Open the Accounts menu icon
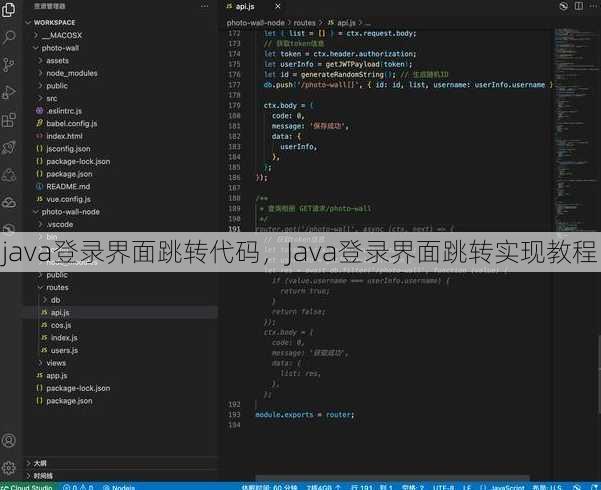The image size is (601, 490). click(x=8, y=441)
